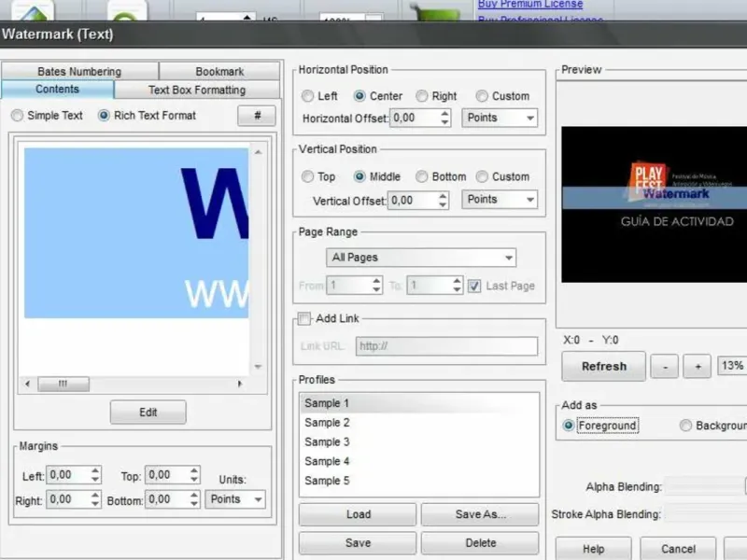Click text editor scroll up arrow
This screenshot has height=560, width=747.
(x=258, y=152)
